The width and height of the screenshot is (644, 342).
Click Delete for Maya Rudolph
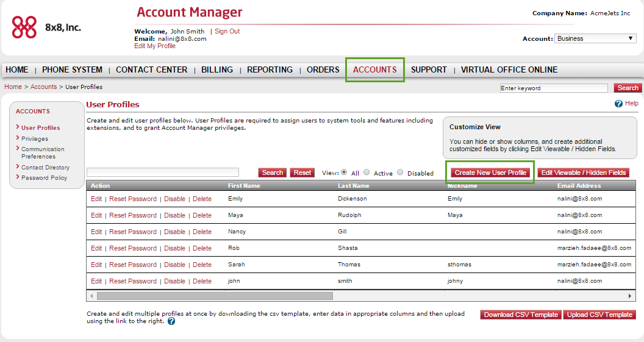click(x=202, y=215)
